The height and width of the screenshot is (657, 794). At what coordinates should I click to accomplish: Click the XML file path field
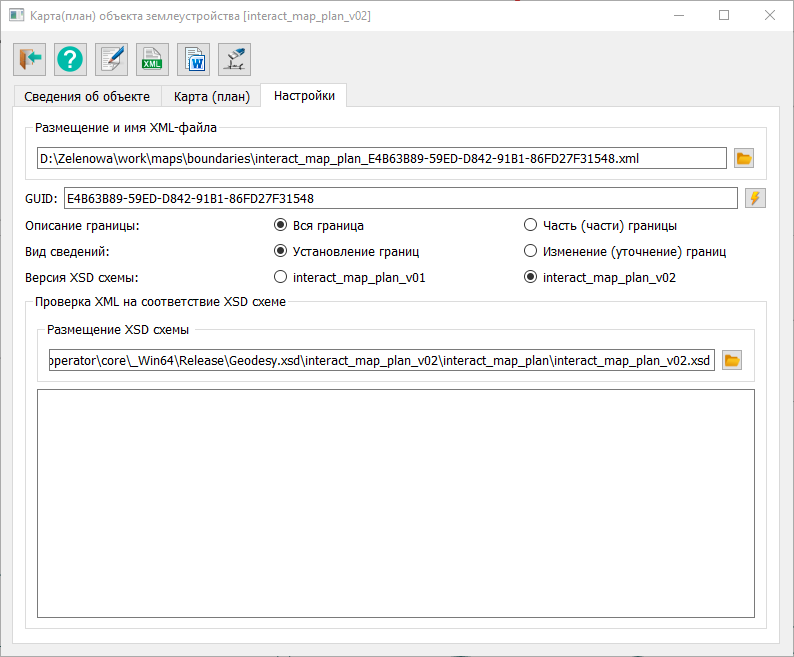pos(380,158)
